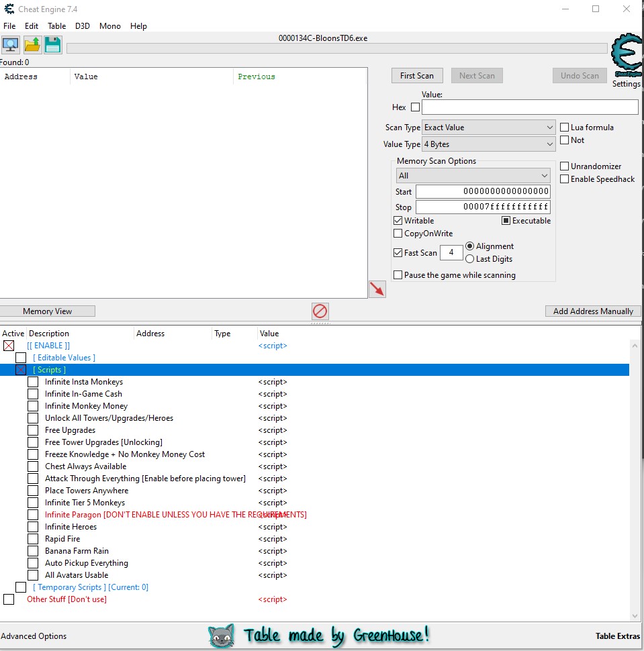Uncheck the Writable checkbox
644x651 pixels.
398,220
